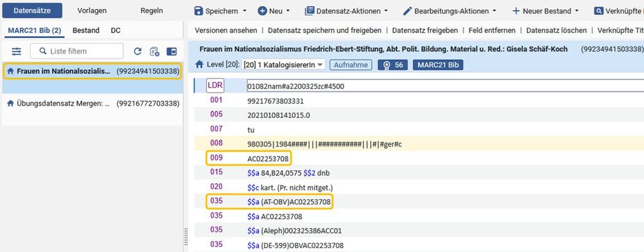Click the LDR field value input
Screen dimensions: 644x252
click(x=445, y=86)
